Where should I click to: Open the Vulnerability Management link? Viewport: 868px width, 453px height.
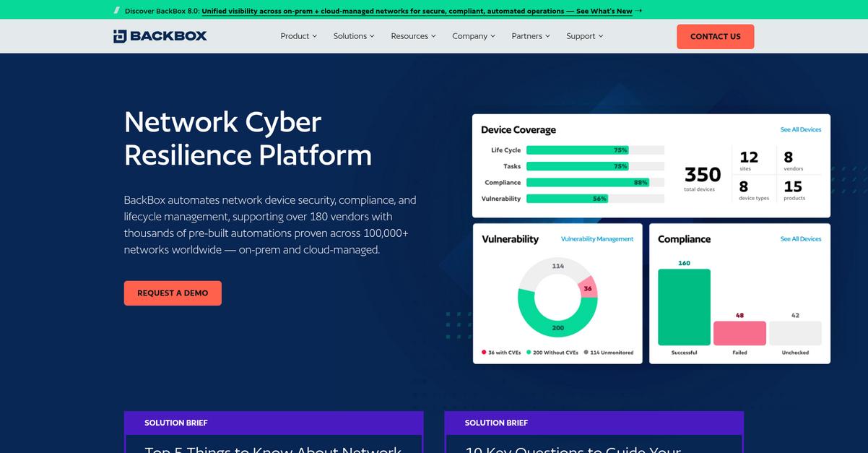(x=597, y=239)
